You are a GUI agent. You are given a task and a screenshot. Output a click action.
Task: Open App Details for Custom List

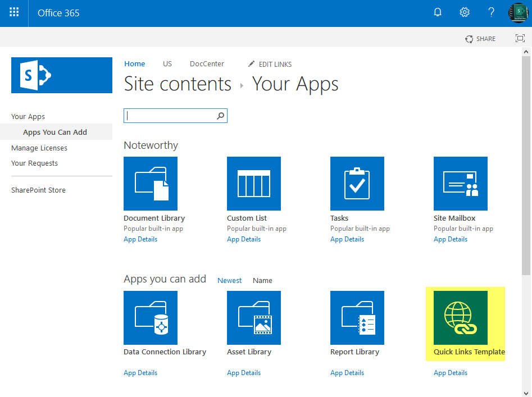click(244, 239)
